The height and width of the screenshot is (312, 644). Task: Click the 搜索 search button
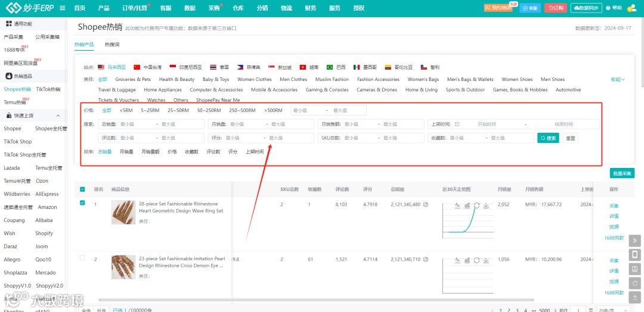coord(549,138)
